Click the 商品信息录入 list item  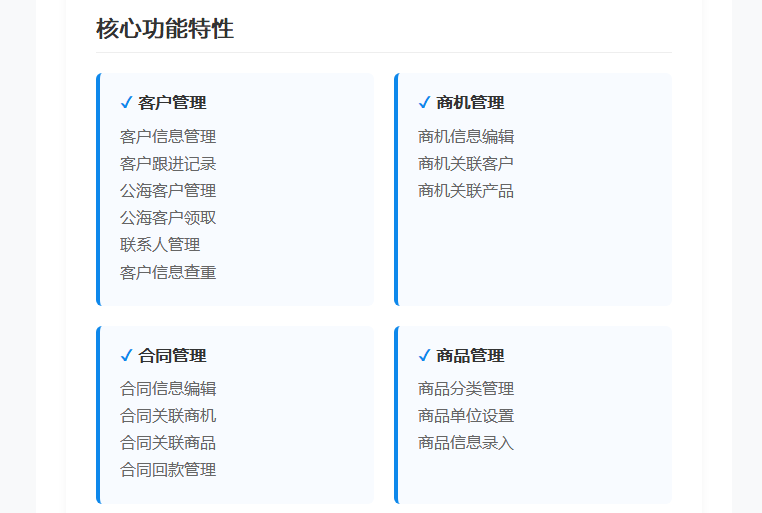coord(466,443)
